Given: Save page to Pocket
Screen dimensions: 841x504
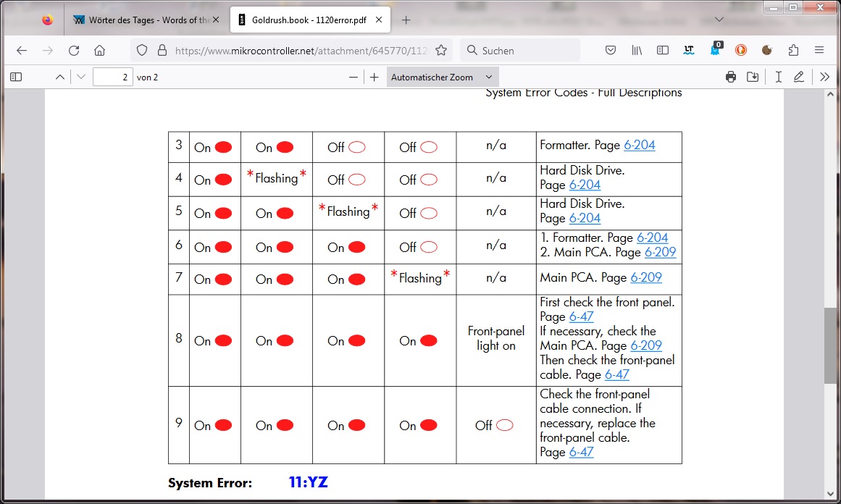Looking at the screenshot, I should click(x=611, y=51).
